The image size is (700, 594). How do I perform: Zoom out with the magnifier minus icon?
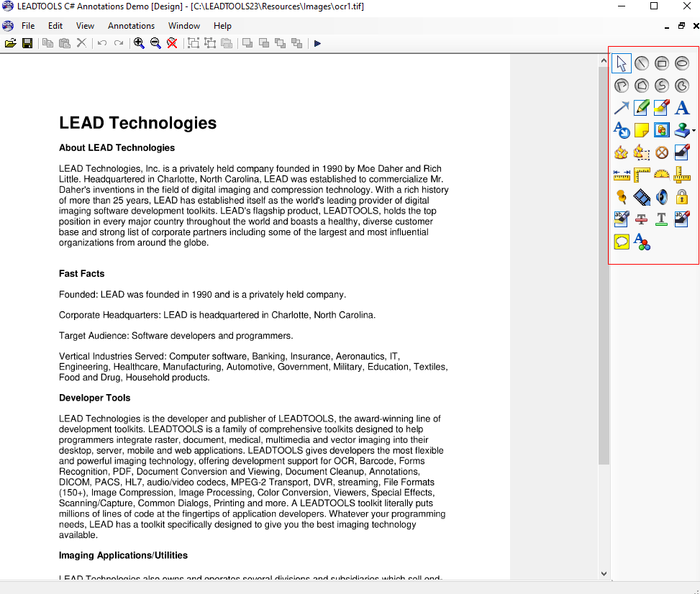pyautogui.click(x=155, y=43)
